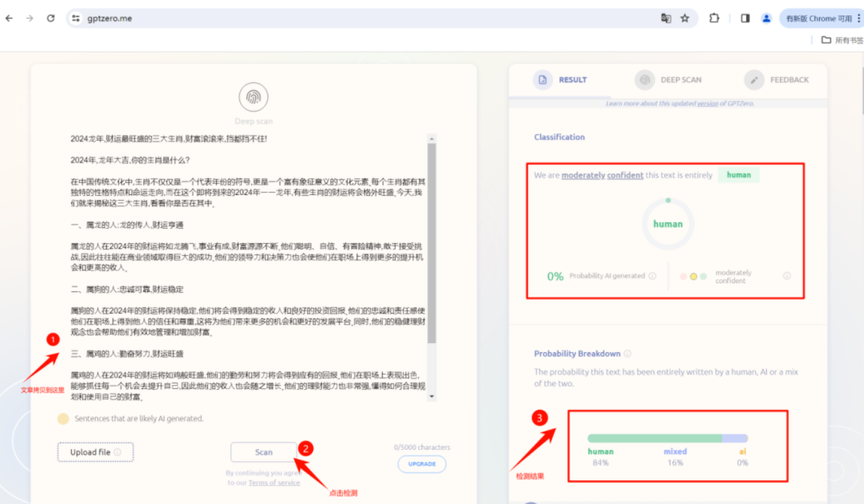Screen dimensions: 864x504
Task: Click the address bar showing gptzero.me
Action: point(366,18)
